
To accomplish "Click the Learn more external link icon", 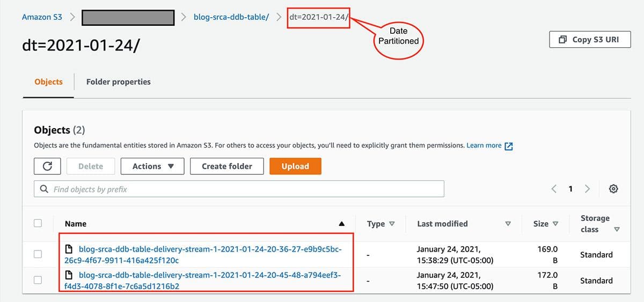I will point(509,146).
